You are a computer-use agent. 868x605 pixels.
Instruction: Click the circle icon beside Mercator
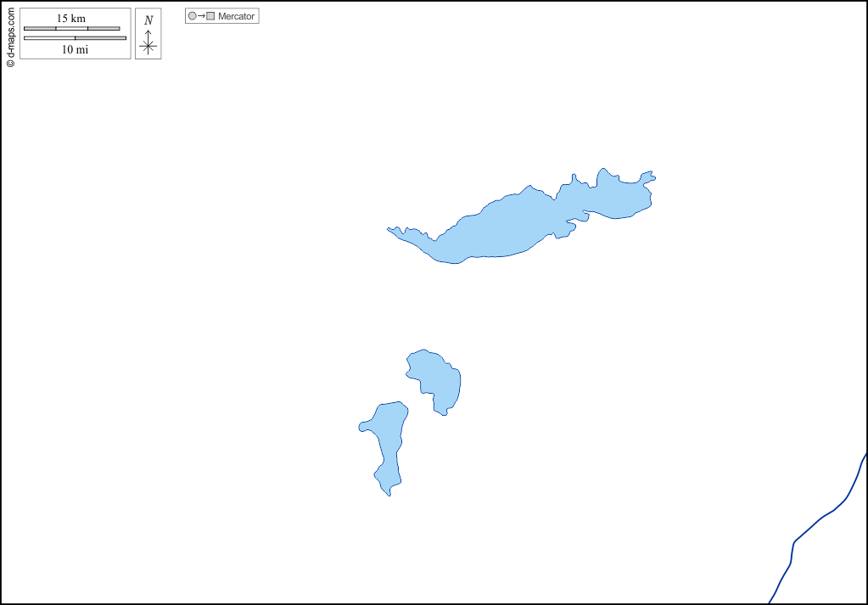click(x=192, y=16)
